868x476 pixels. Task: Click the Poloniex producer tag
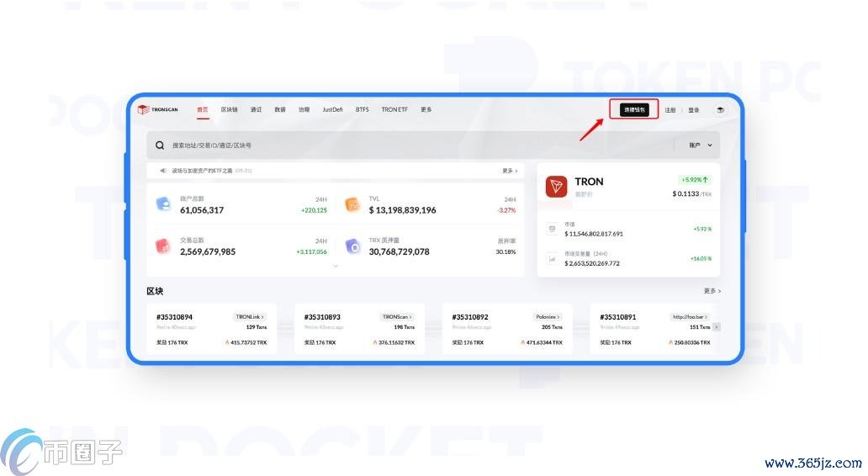point(548,316)
